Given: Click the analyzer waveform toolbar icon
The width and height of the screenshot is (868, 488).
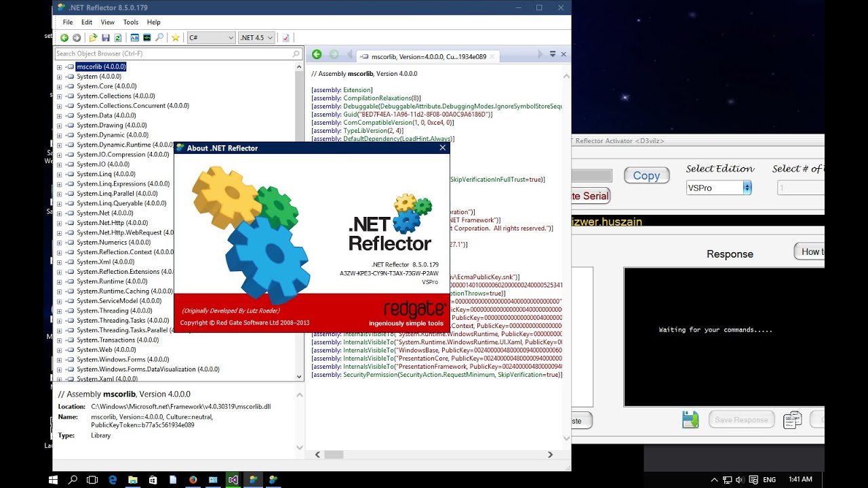Looking at the screenshot, I should click(x=147, y=38).
